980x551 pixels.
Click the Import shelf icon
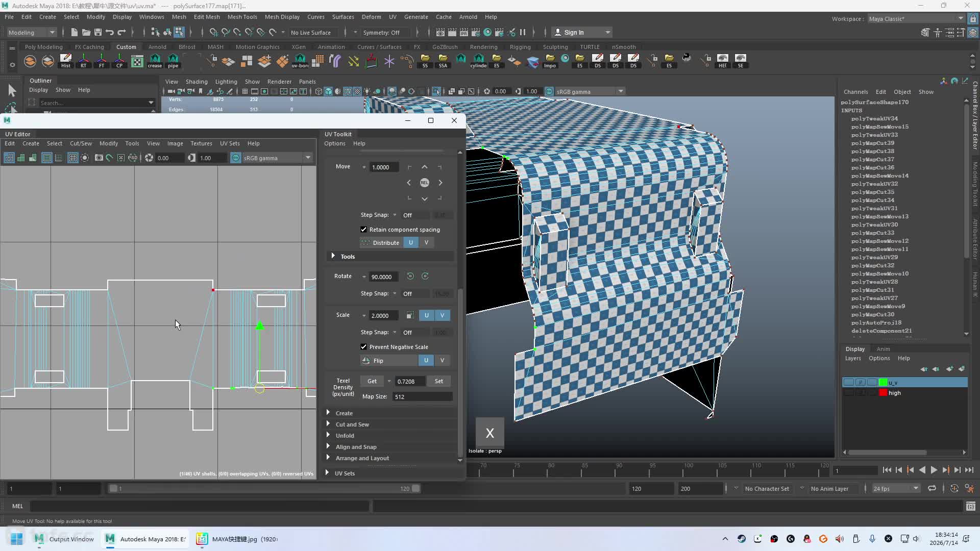[x=550, y=61]
